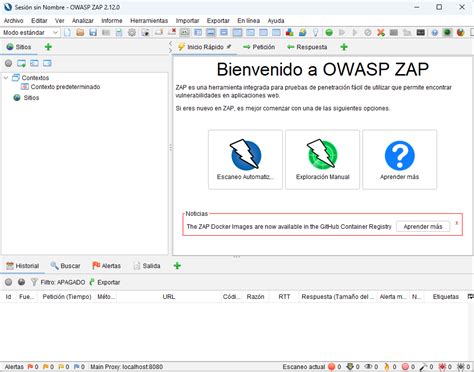Start Escaneo Automatizado quick start button
This screenshot has width=474, height=372.
click(x=245, y=160)
